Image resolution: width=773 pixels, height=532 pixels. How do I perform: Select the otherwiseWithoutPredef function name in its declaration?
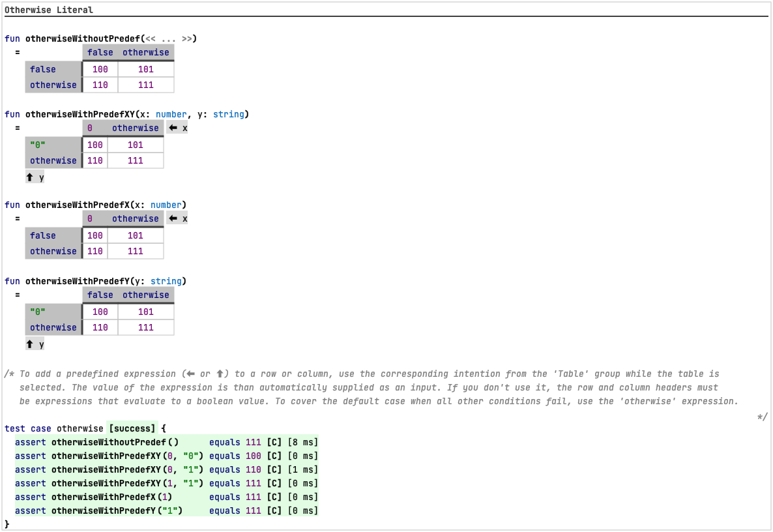tap(83, 38)
